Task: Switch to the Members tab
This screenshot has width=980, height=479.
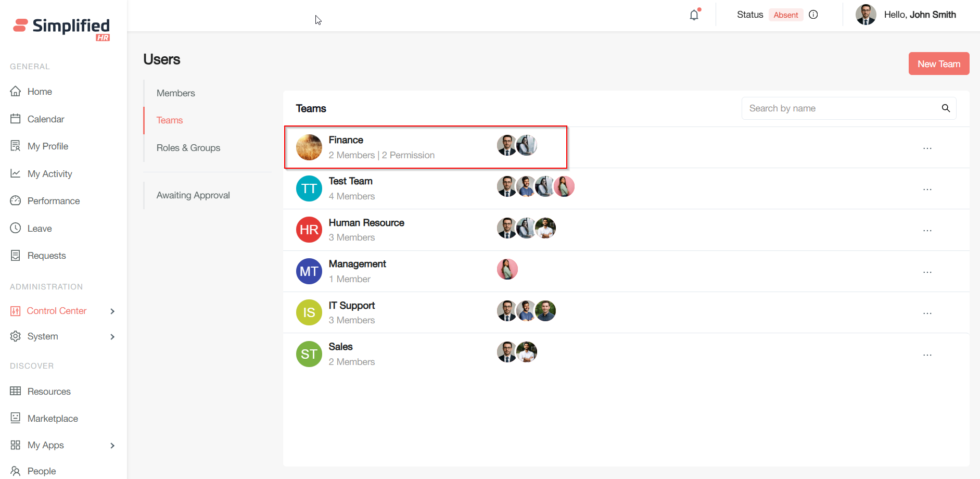Action: 176,93
